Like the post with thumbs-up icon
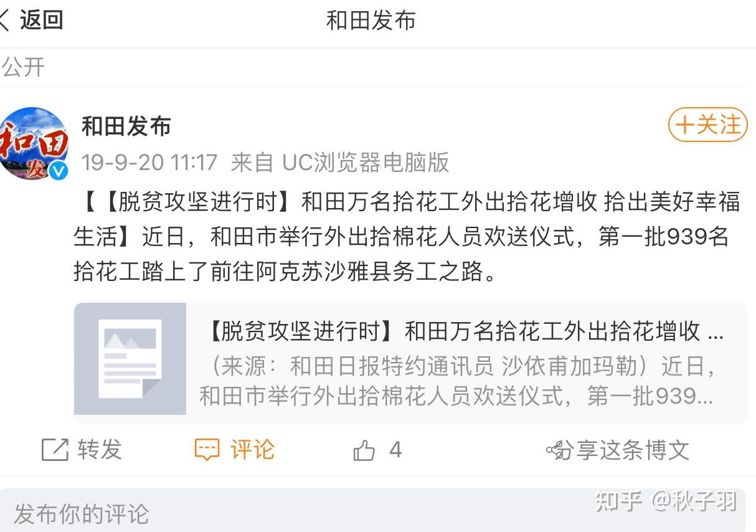Viewport: 756px width, 532px height. coord(364,450)
